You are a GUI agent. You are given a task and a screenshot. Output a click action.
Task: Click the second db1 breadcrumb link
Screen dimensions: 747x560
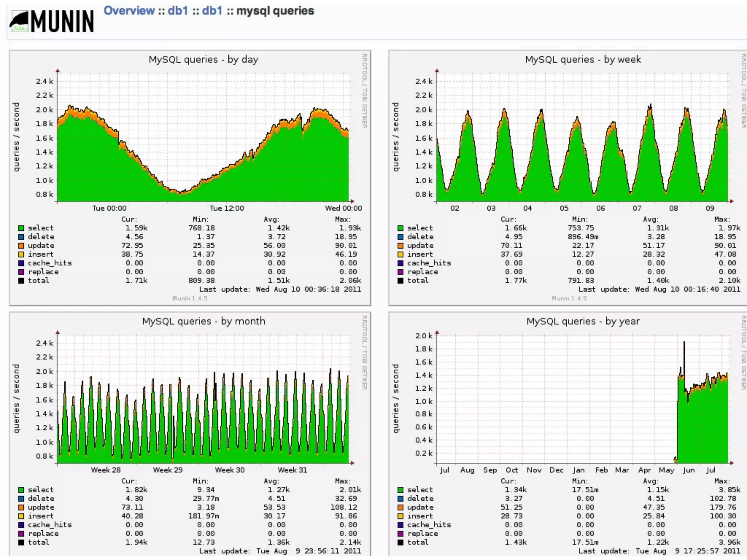(212, 11)
